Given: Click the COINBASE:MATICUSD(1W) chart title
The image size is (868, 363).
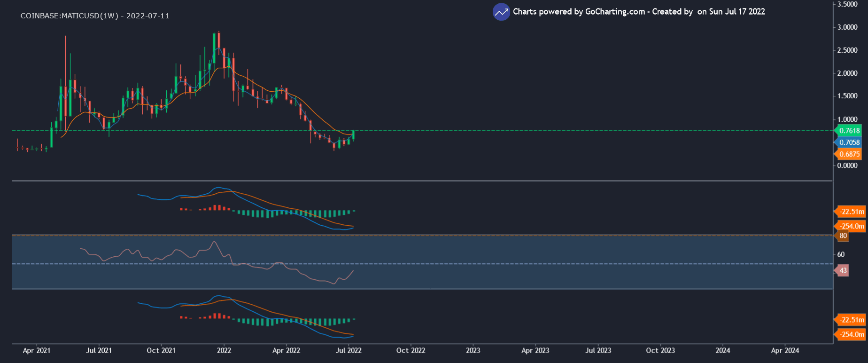Looking at the screenshot, I should coord(95,16).
